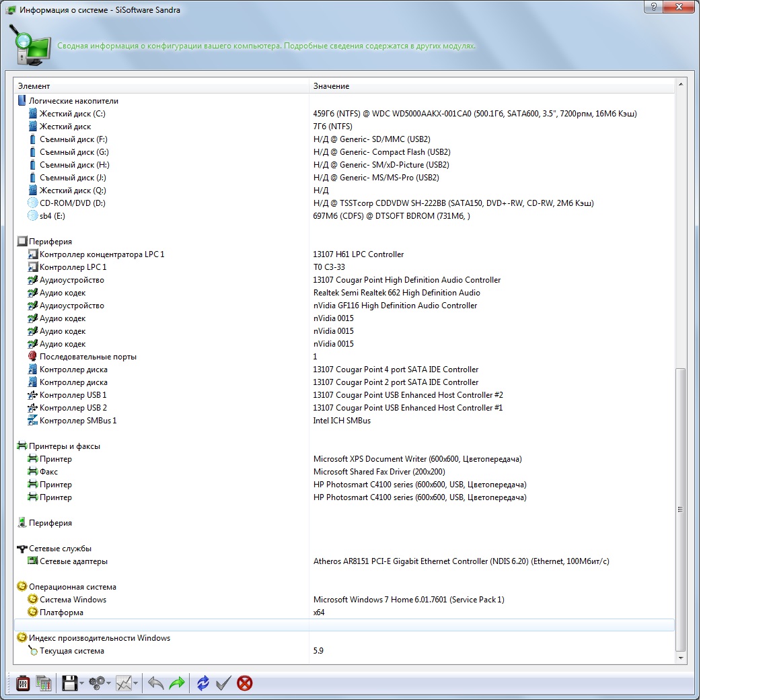Click the red cancel cross icon
This screenshot has width=775, height=700.
pyautogui.click(x=245, y=683)
